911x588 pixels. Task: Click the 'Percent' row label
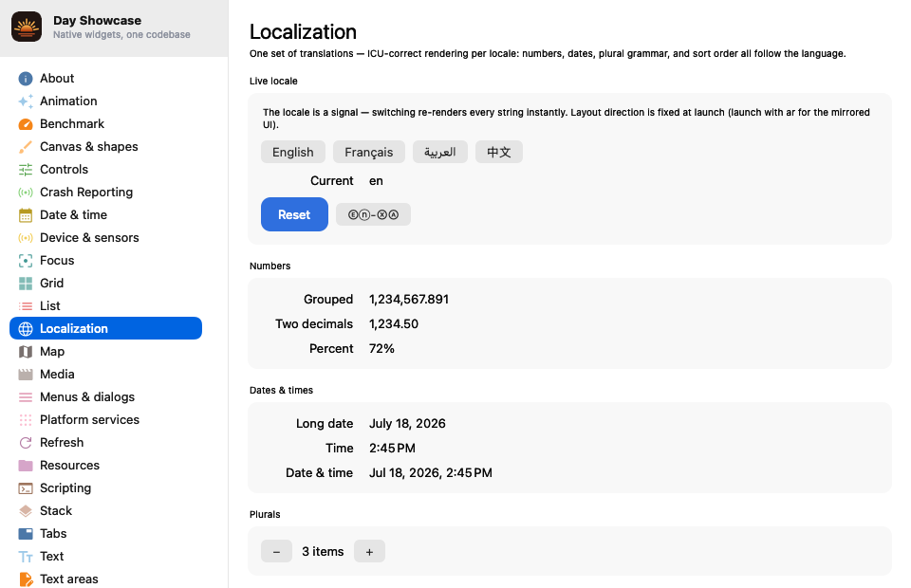331,349
